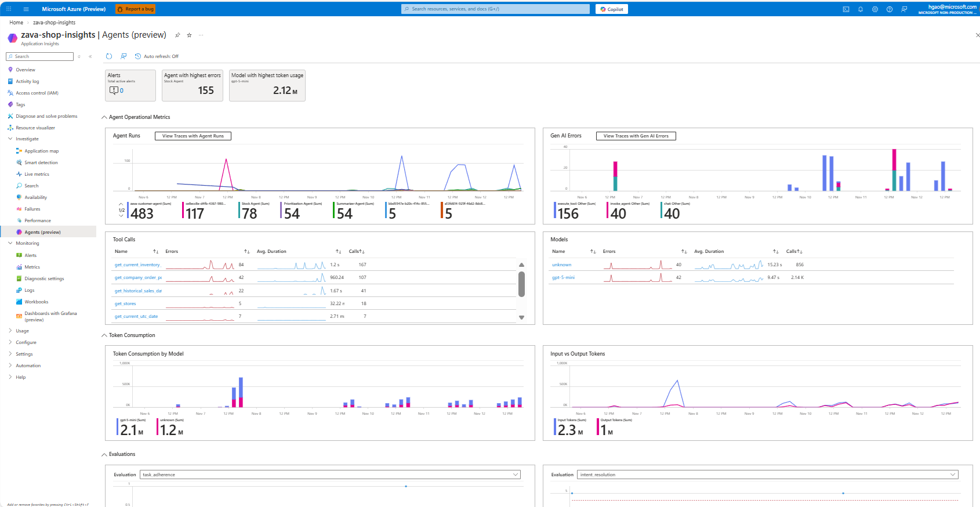This screenshot has width=980, height=507.
Task: Click the Tool Calls scrollbar thumb
Action: tap(521, 284)
